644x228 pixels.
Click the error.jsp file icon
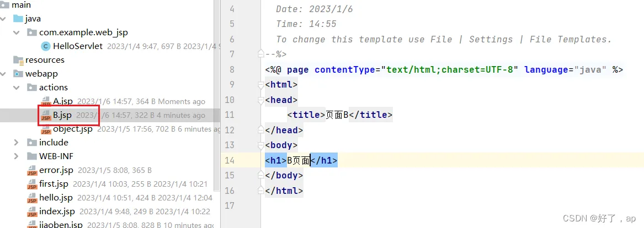pos(32,170)
